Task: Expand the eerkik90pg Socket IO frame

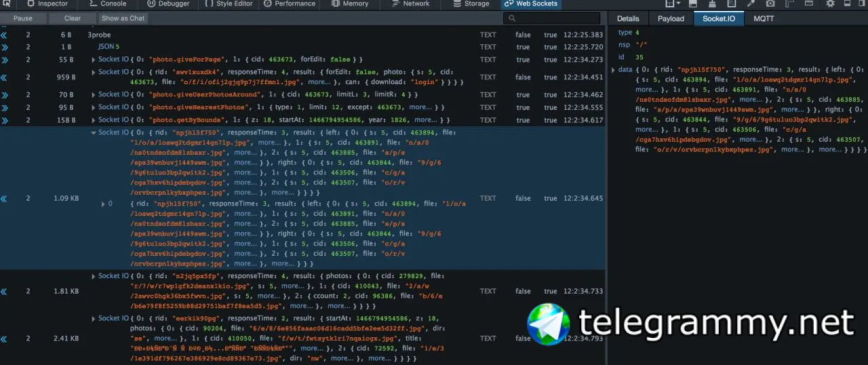Action: [x=94, y=318]
